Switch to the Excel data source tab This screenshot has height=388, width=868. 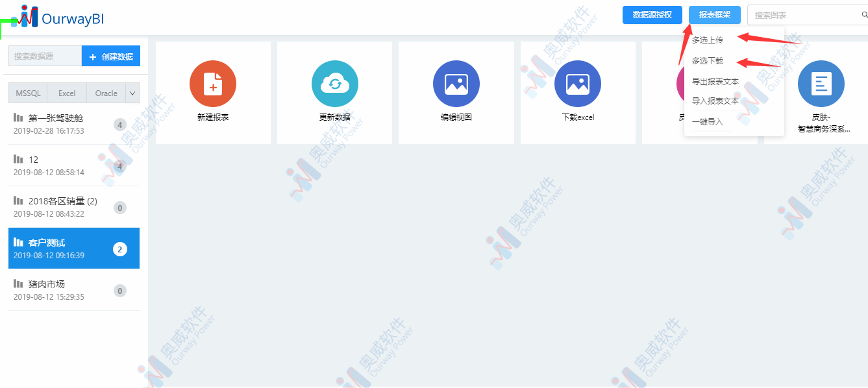66,93
